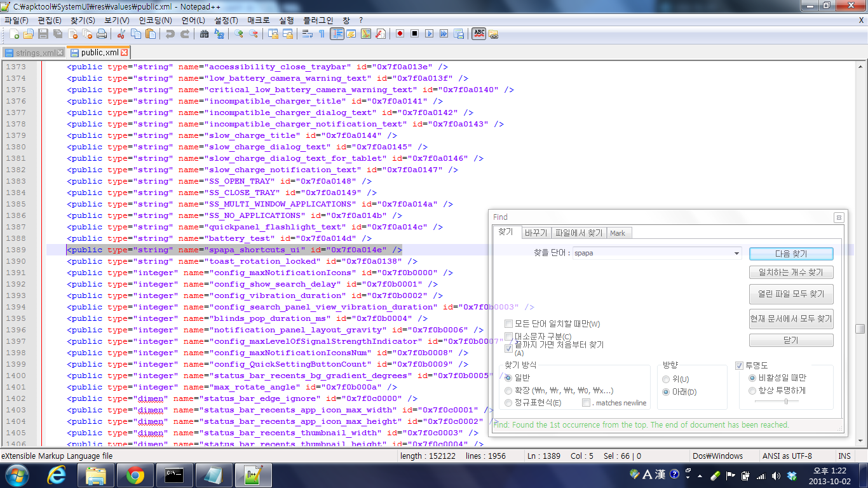Click the 다음 찾기 button
868x488 pixels.
coord(790,254)
